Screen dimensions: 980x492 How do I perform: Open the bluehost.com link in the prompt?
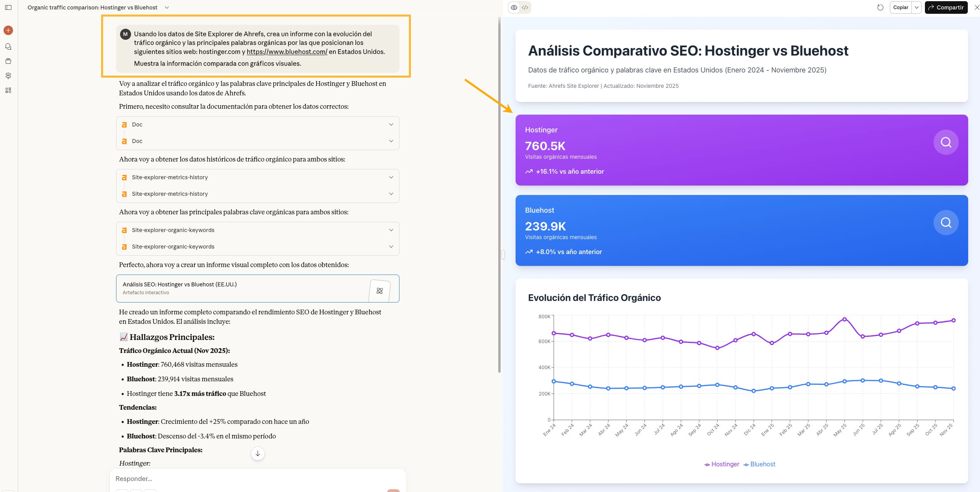coord(287,52)
